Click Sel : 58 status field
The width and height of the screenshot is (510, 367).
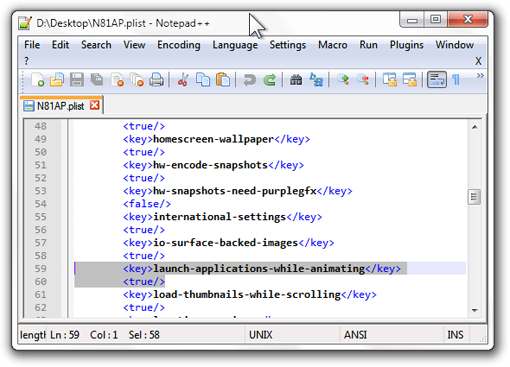pyautogui.click(x=144, y=335)
